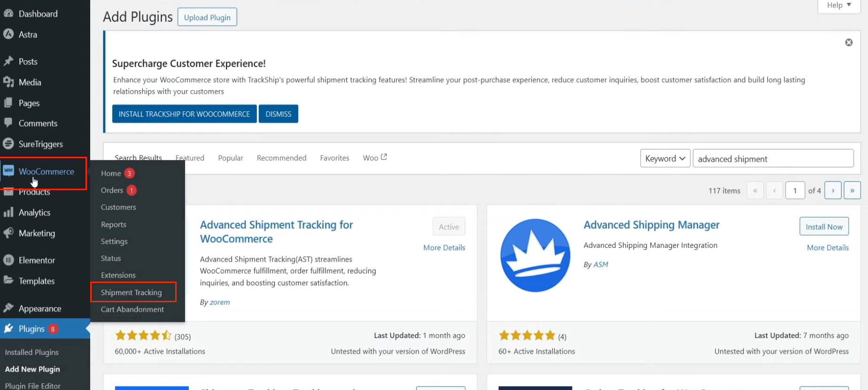Open Add New Plugin in sidebar

coord(32,369)
